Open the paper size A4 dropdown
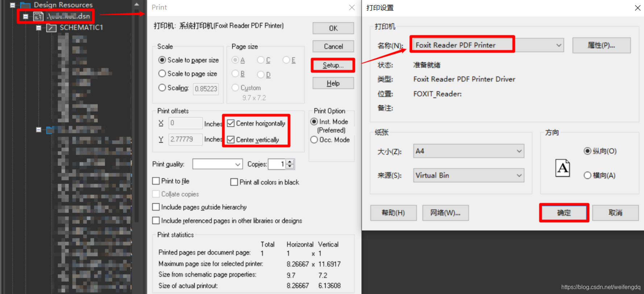The width and height of the screenshot is (644, 294). tap(519, 151)
